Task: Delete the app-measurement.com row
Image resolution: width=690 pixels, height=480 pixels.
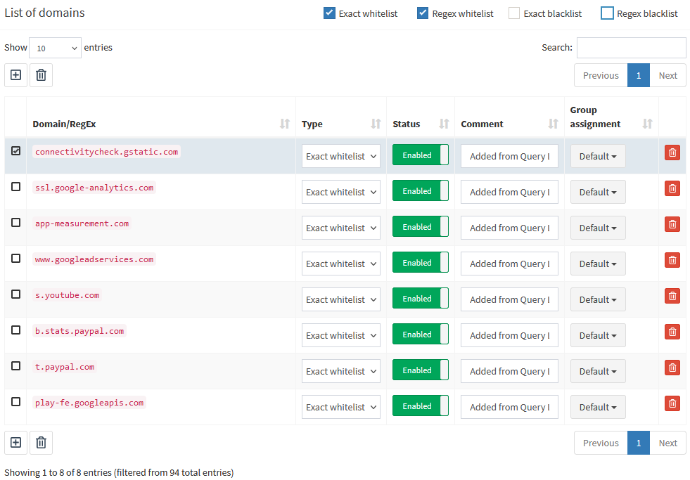Action: 672,225
